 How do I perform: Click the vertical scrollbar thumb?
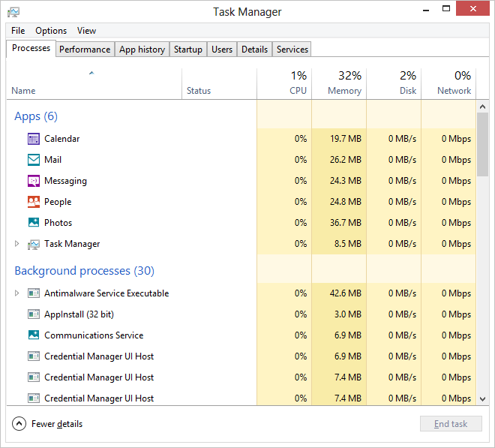pos(482,144)
